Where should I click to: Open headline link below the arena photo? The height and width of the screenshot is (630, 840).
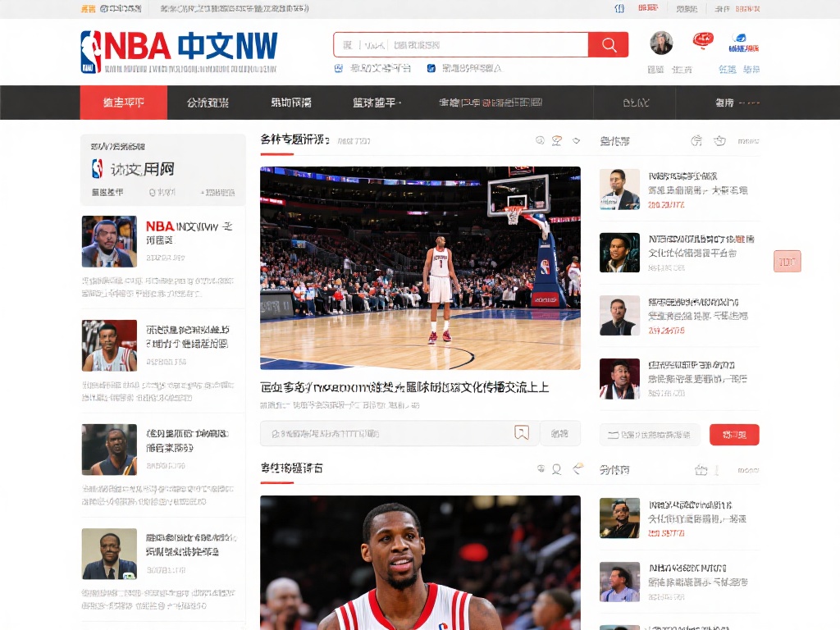click(x=404, y=387)
